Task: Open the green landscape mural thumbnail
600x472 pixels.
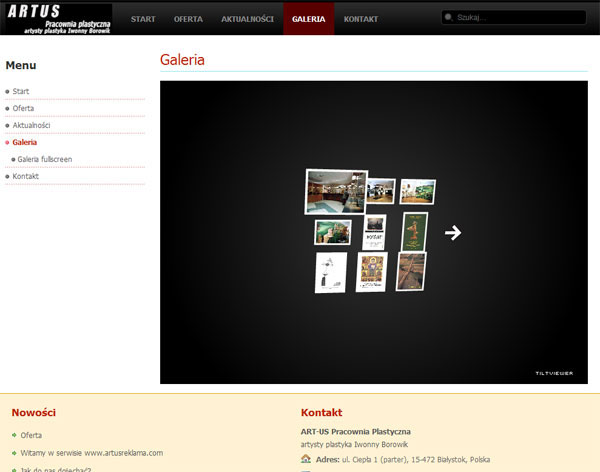Action: tap(333, 232)
